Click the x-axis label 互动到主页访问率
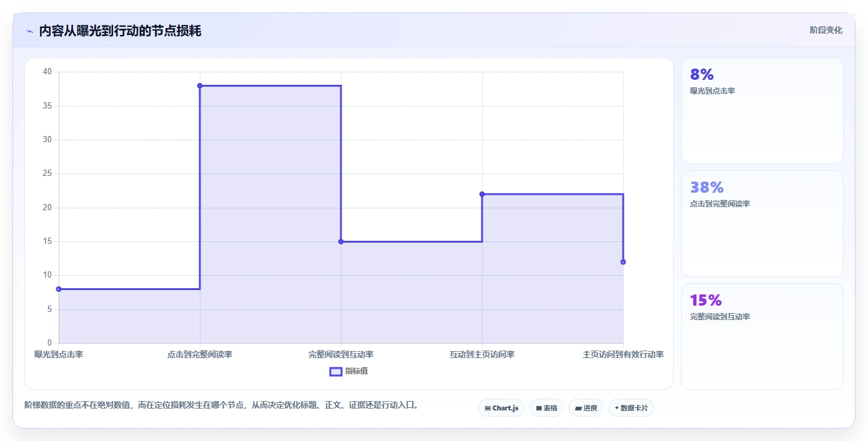 pos(482,354)
